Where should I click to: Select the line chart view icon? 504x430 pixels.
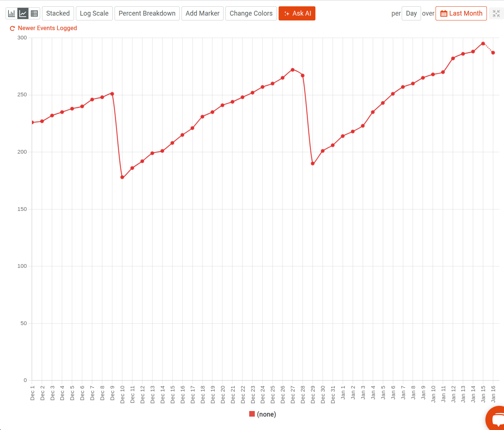click(22, 13)
